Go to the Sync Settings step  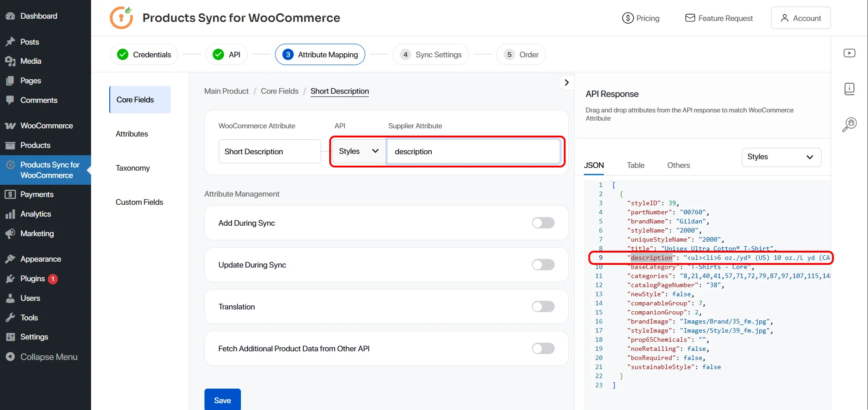(x=430, y=54)
